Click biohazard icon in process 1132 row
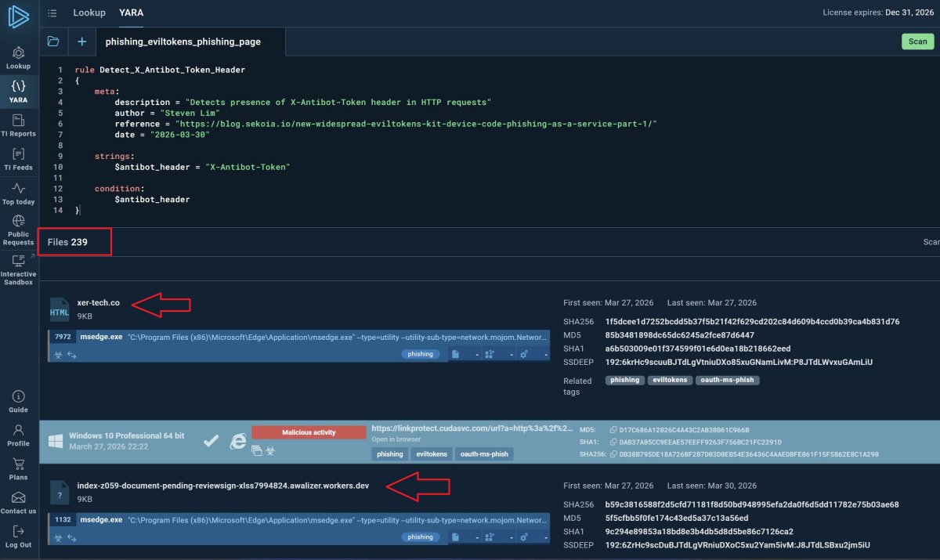Image resolution: width=940 pixels, height=560 pixels. click(x=57, y=537)
